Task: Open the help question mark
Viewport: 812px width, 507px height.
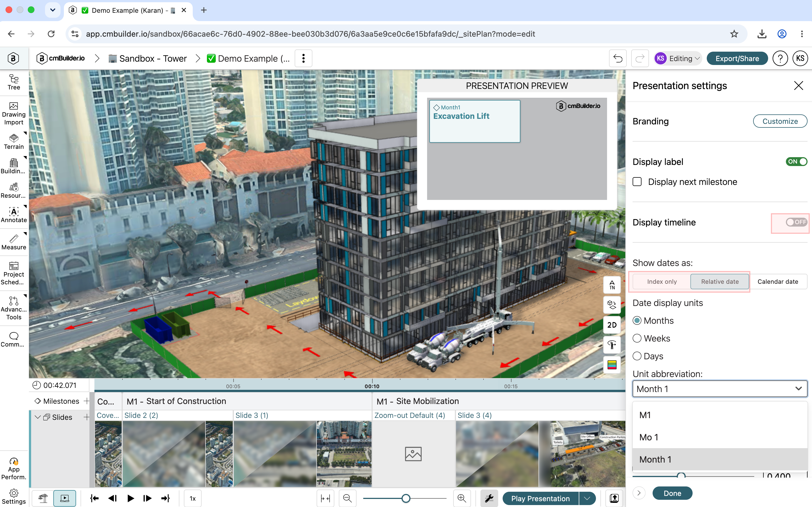Action: [x=780, y=58]
